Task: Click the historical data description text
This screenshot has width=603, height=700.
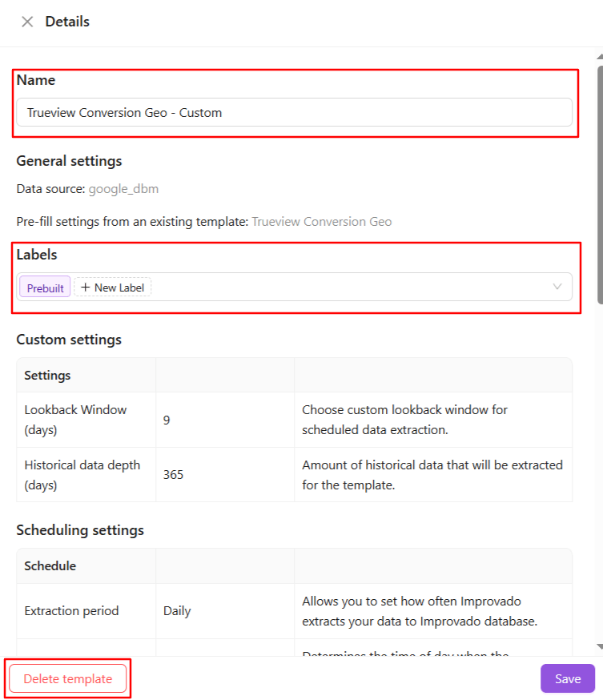Action: 432,475
